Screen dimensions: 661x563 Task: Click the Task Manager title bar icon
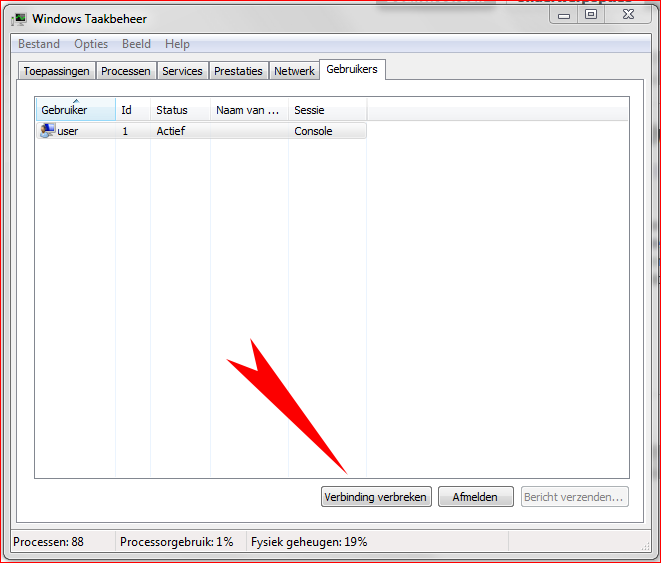pos(19,19)
